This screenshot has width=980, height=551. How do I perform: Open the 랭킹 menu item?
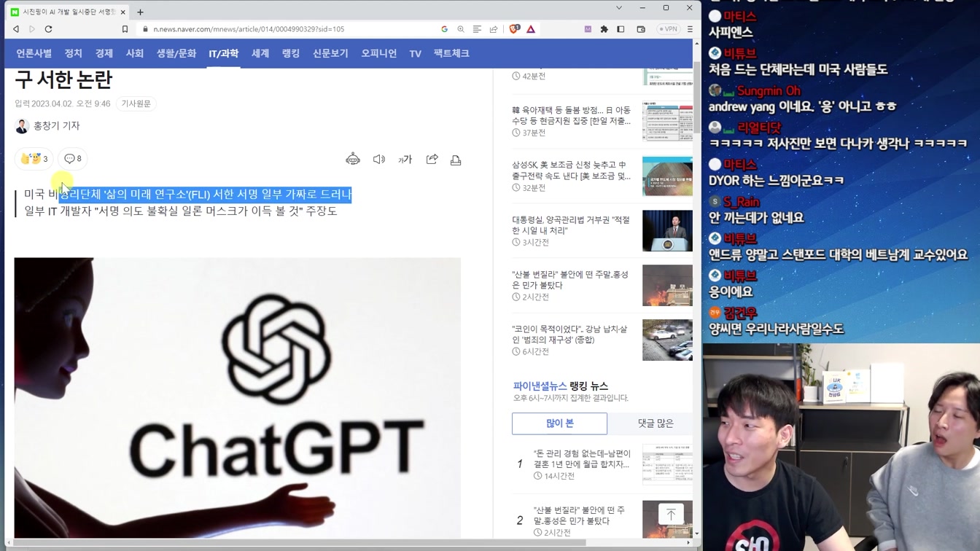pos(291,53)
